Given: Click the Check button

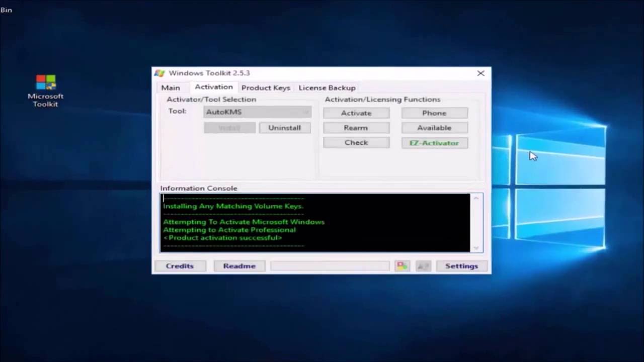Looking at the screenshot, I should pos(356,142).
